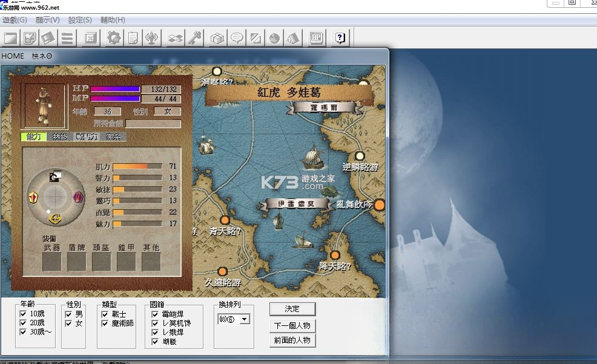
Task: Click the blank window toolbar icon
Action: pos(10,38)
